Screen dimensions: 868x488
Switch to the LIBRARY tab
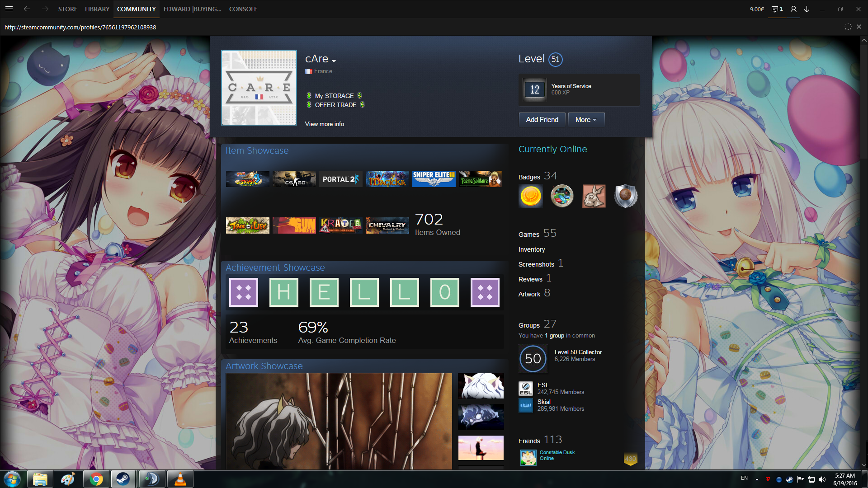[97, 9]
